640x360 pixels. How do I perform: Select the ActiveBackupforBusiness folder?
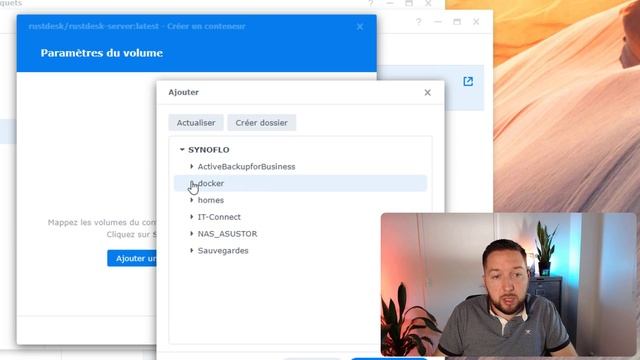[x=246, y=167]
